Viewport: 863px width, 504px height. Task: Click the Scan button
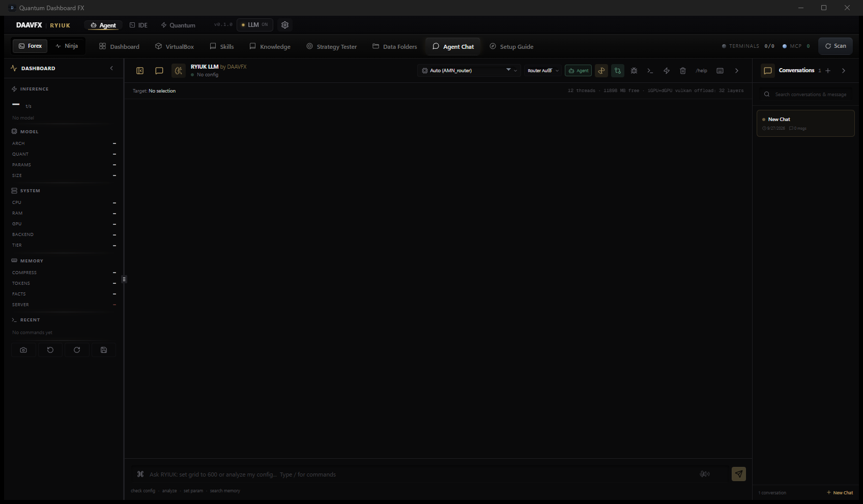pyautogui.click(x=836, y=46)
